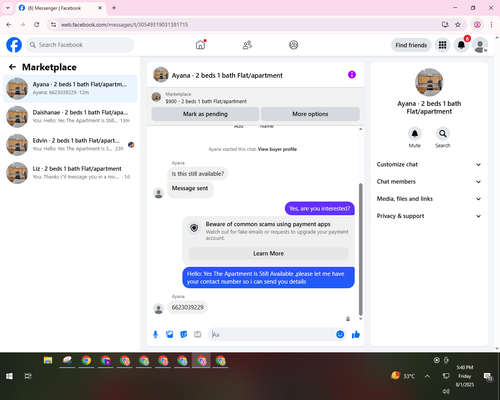Open the account profile menu
The width and height of the screenshot is (500, 400).
480,45
